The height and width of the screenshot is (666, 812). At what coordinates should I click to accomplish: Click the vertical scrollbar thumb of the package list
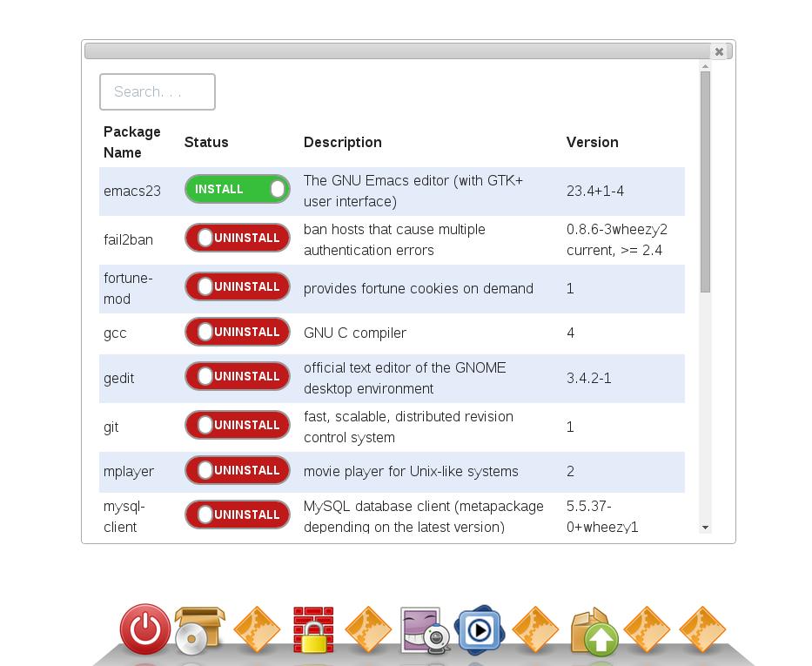pos(705,181)
